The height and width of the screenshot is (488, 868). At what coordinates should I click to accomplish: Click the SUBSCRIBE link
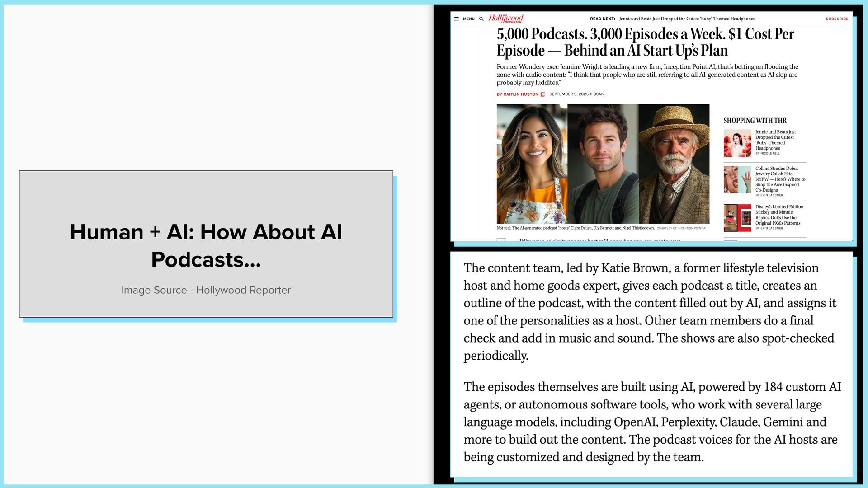[837, 19]
